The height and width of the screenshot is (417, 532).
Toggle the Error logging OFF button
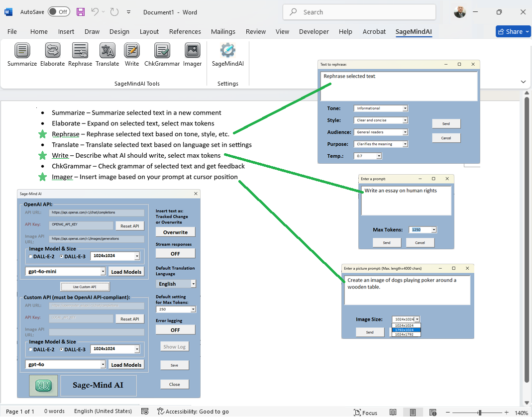click(175, 330)
